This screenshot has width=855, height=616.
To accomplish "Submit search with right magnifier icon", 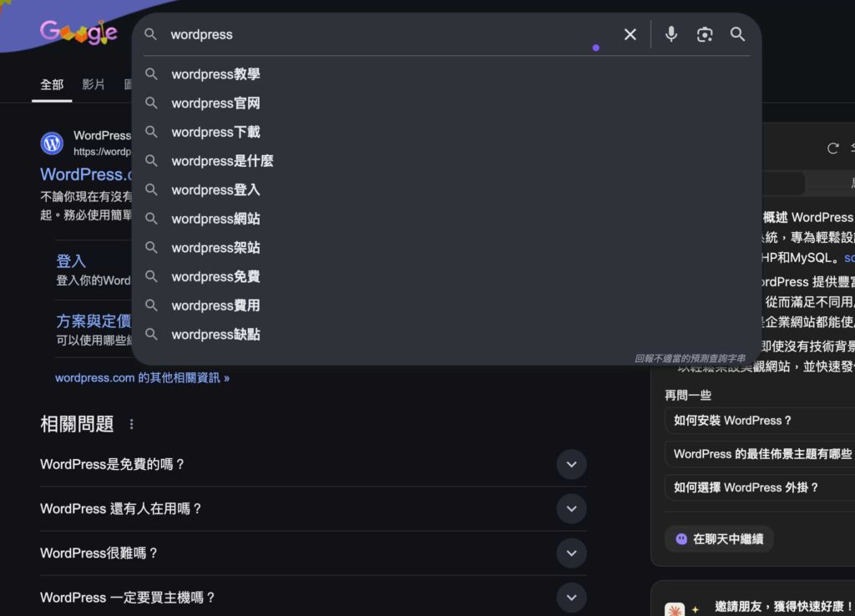I will pyautogui.click(x=737, y=34).
